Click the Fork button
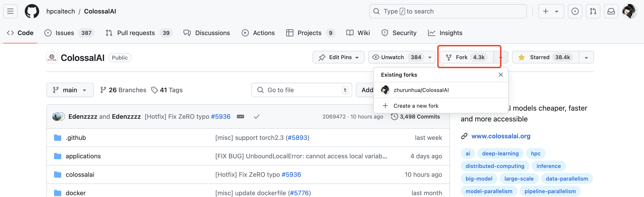 pyautogui.click(x=467, y=57)
